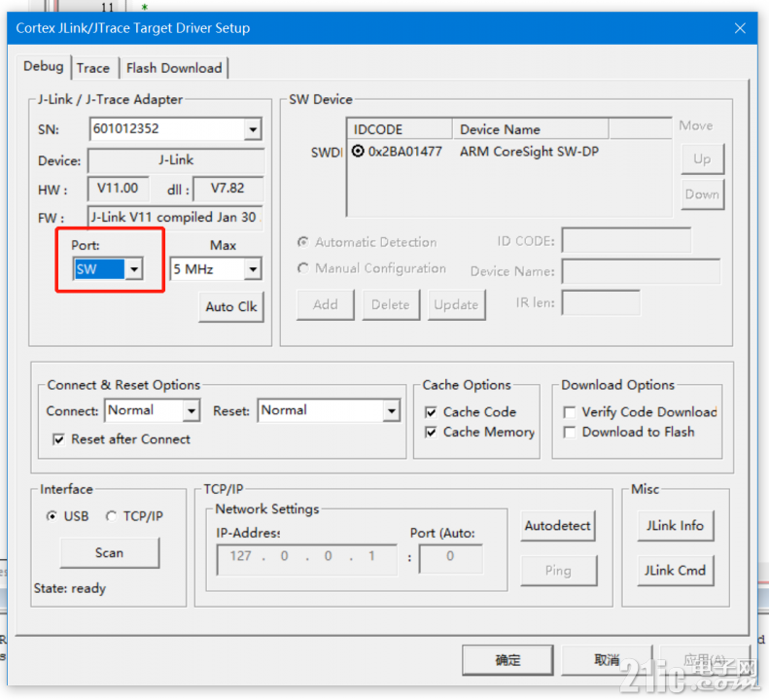Open JLink Cmd
The image size is (769, 700).
[675, 571]
